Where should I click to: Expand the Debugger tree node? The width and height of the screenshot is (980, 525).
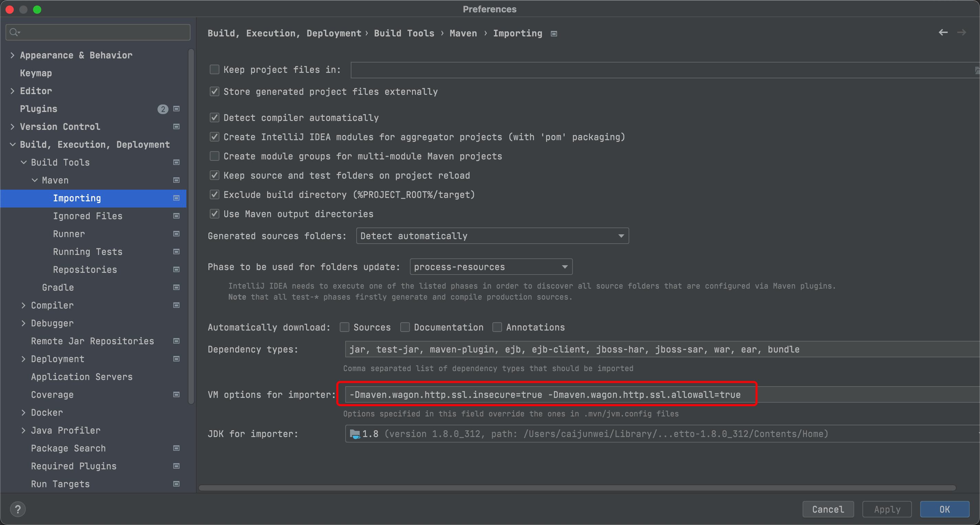pos(24,323)
